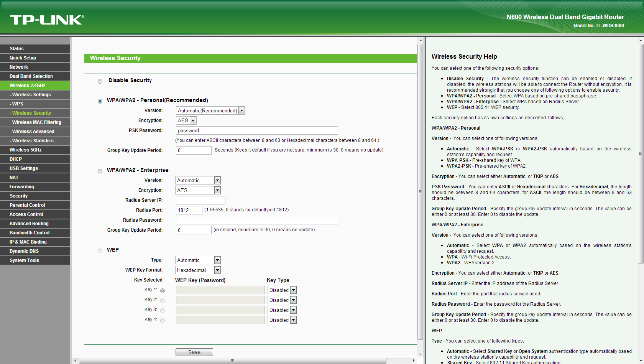Select the WEP security radio button

tap(100, 250)
